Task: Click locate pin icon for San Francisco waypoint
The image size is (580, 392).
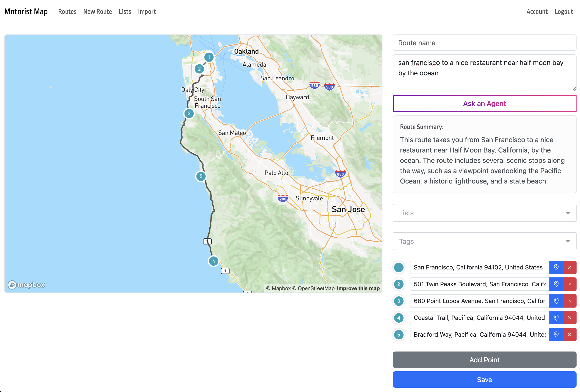Action: (x=556, y=267)
